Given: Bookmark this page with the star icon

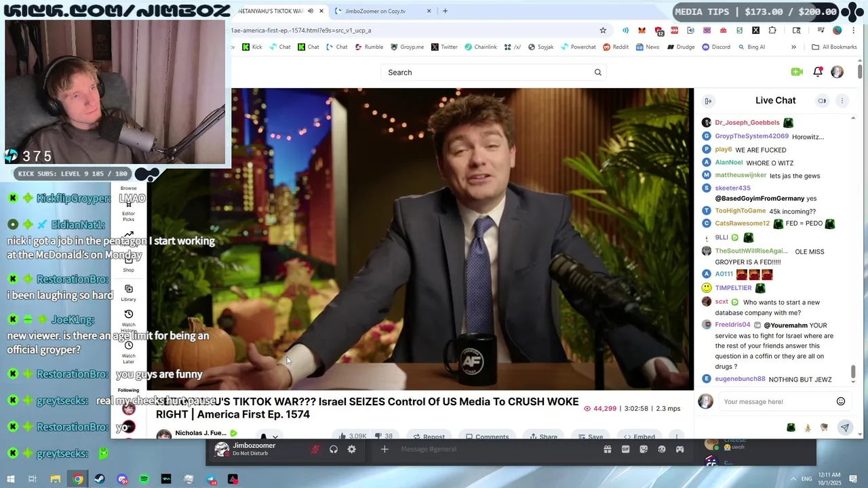Looking at the screenshot, I should pos(602,30).
